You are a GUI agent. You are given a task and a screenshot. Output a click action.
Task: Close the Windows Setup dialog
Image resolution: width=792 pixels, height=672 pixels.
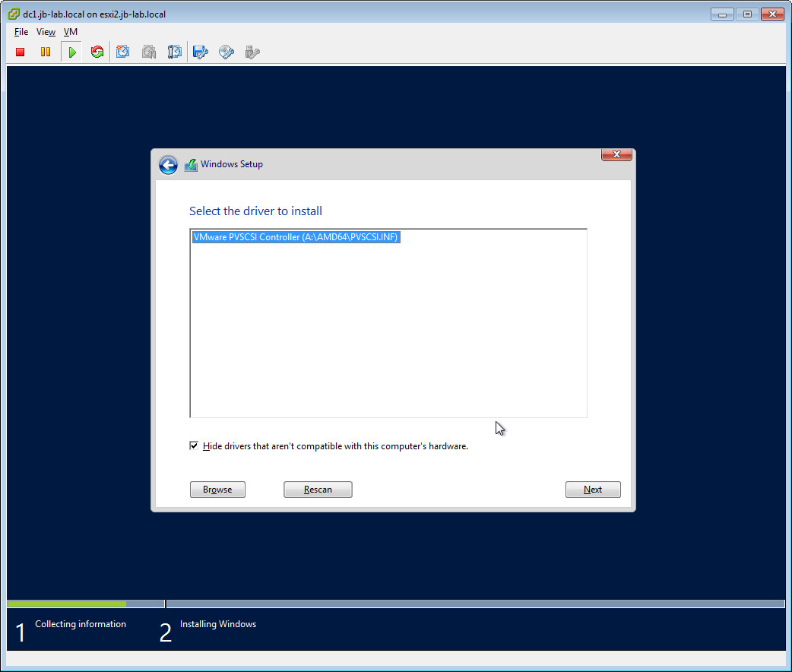click(x=616, y=154)
